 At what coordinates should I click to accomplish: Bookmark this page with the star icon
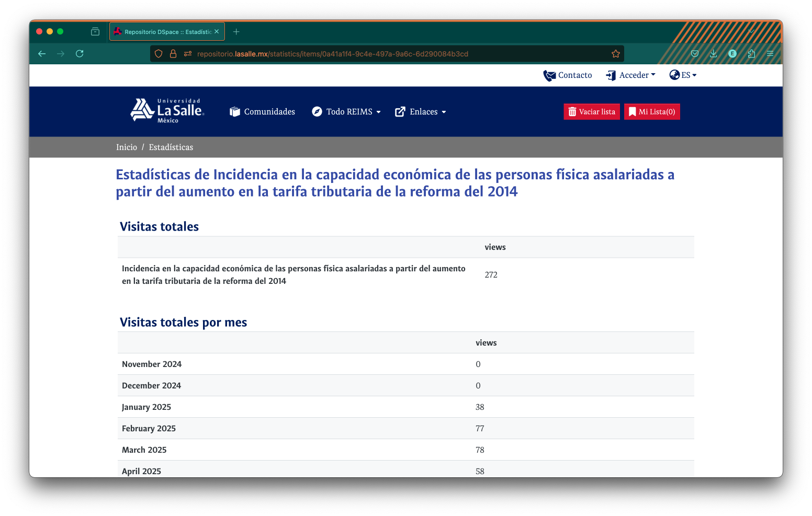coord(615,54)
